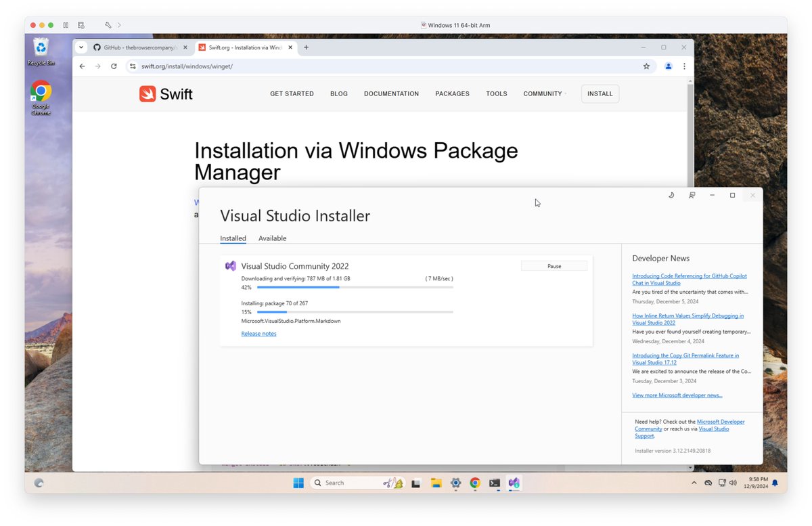The width and height of the screenshot is (812, 526).
Task: Open TOOLS on Swift navigation
Action: click(497, 94)
